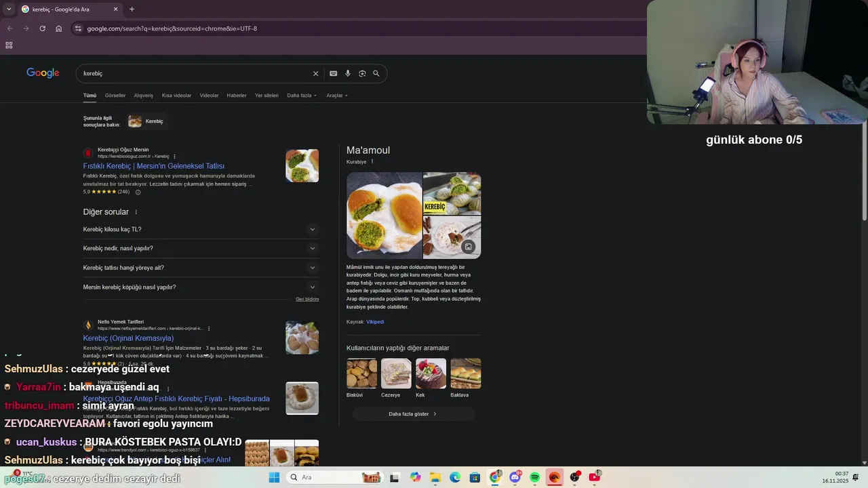The image size is (868, 488).
Task: Open Discord from the taskbar
Action: (515, 477)
